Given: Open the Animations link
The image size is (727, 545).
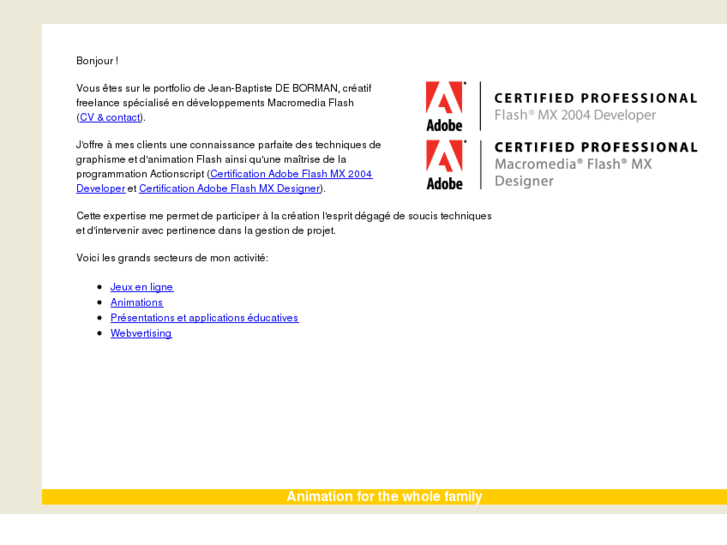Looking at the screenshot, I should (x=136, y=302).
